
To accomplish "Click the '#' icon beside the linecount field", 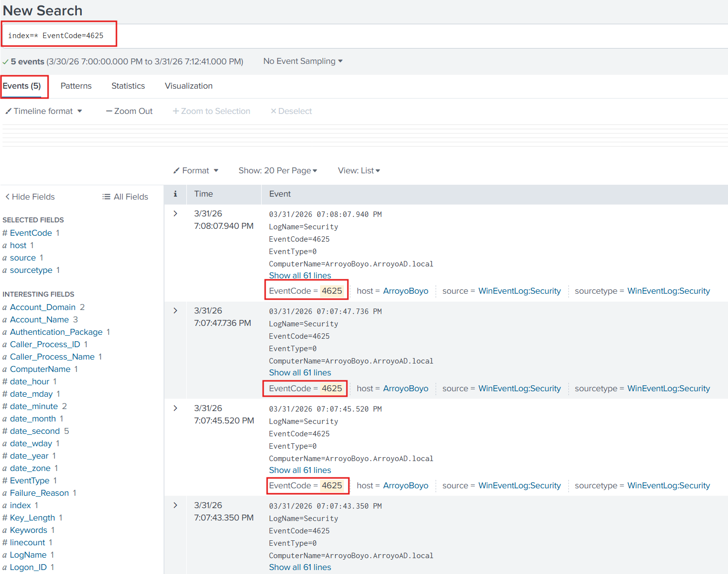I will pyautogui.click(x=5, y=542).
